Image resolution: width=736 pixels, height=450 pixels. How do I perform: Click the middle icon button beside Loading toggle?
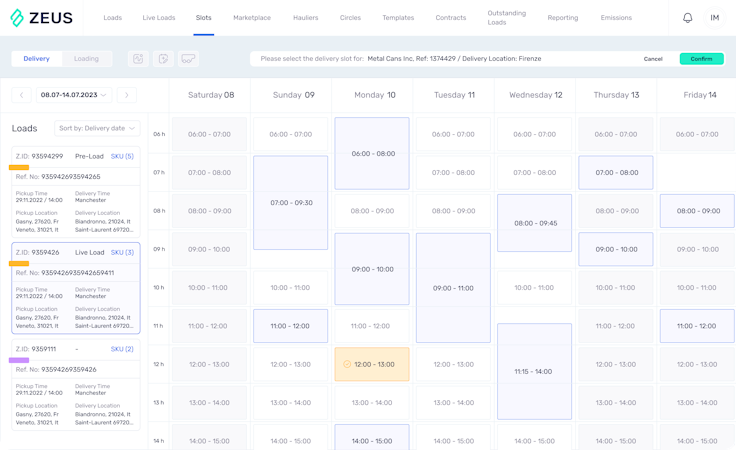(162, 59)
